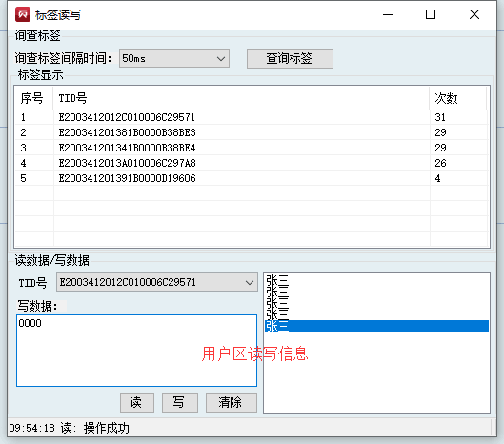This screenshot has height=444, width=504.
Task: Maximize the 标签读写 window
Action: 431,14
